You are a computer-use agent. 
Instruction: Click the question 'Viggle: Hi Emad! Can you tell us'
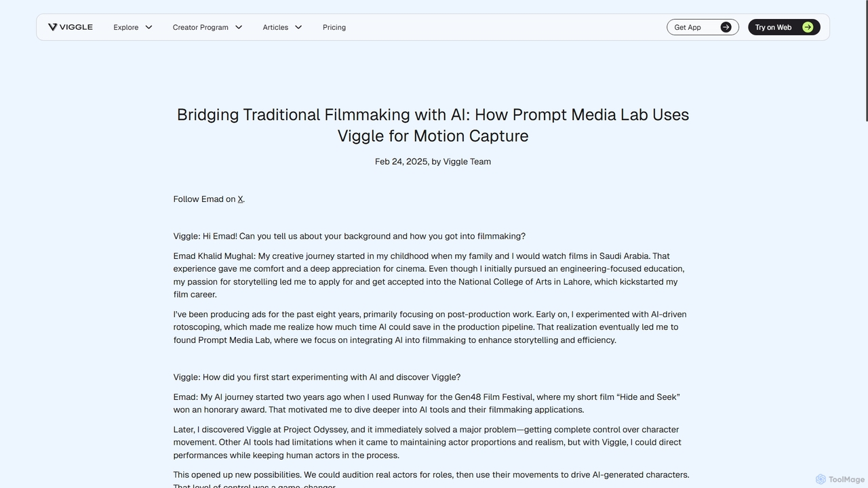(349, 237)
